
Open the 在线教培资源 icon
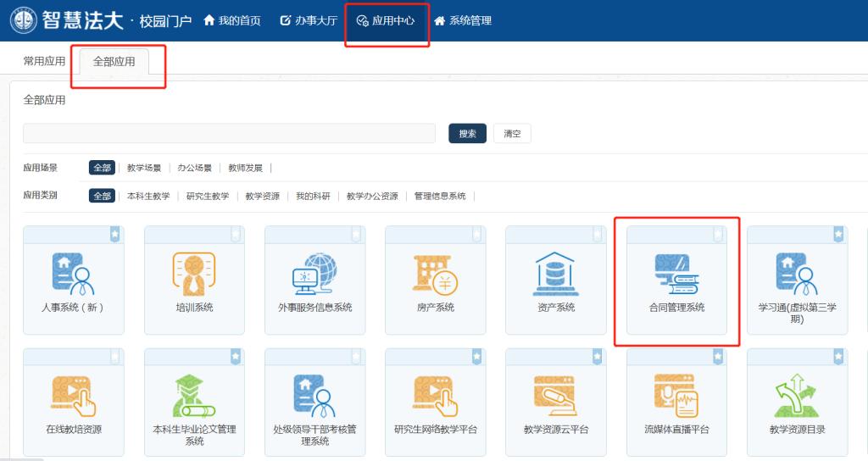coord(73,396)
